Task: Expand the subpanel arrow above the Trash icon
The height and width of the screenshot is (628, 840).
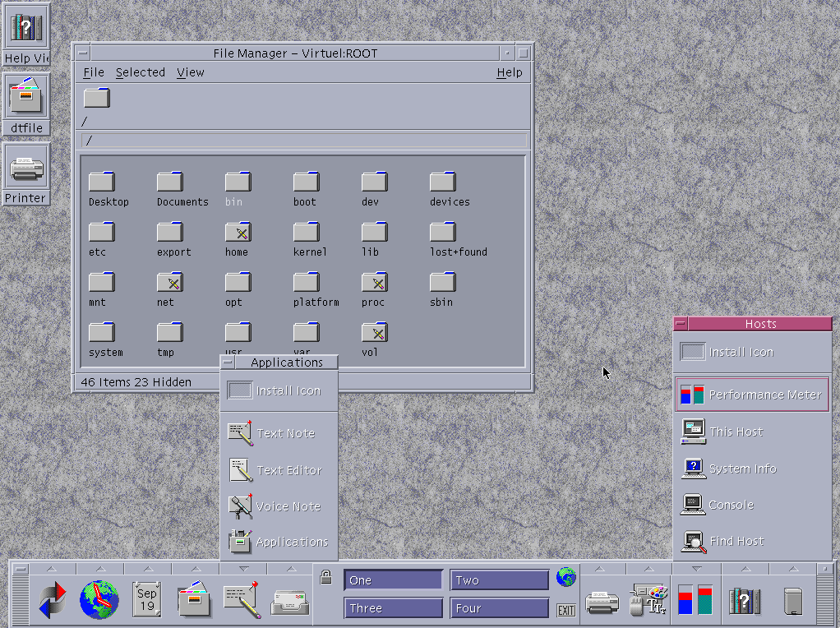Action: [x=793, y=569]
